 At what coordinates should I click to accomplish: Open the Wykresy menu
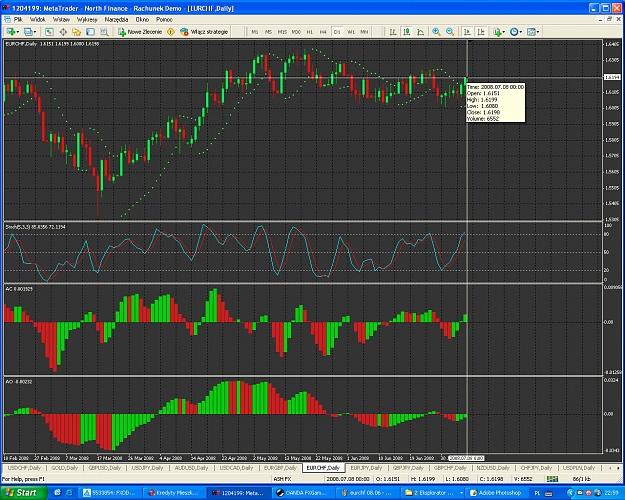coord(87,20)
